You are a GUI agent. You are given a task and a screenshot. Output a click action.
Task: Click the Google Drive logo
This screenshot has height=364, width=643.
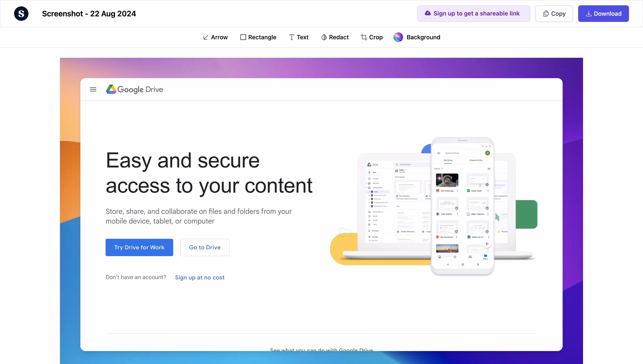134,89
